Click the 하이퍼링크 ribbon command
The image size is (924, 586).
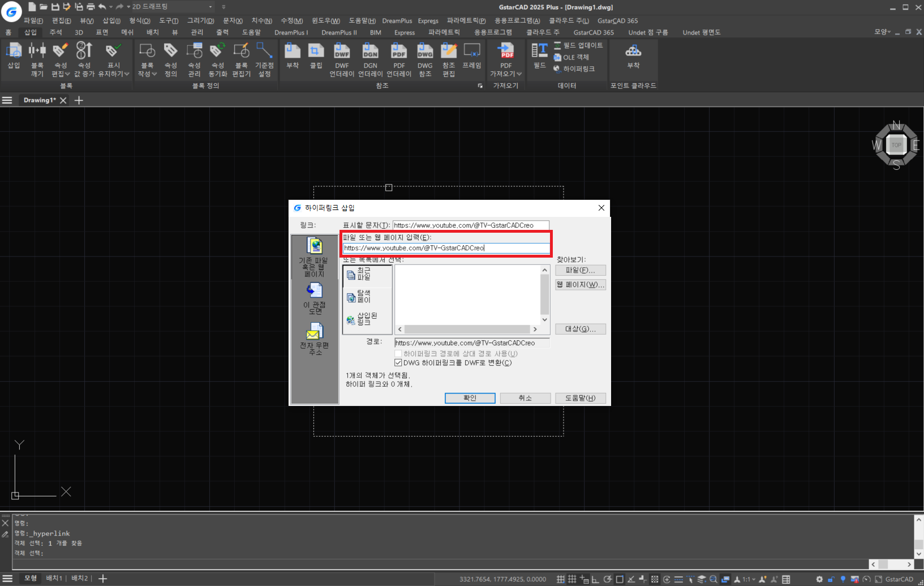(x=574, y=69)
